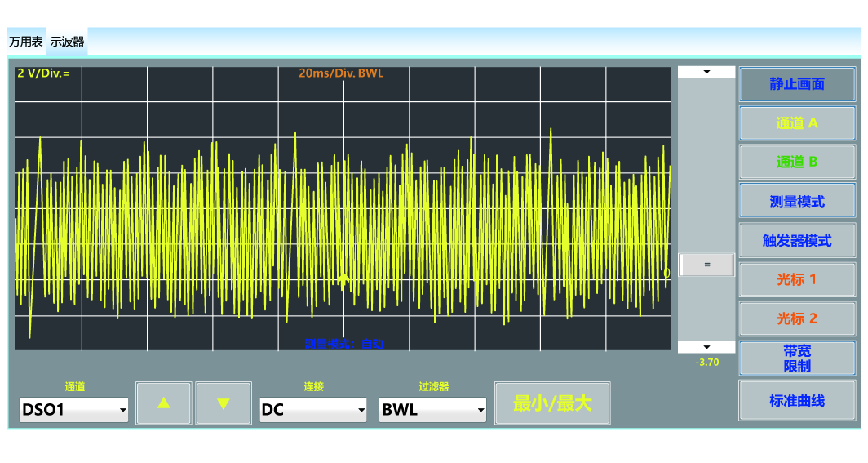868x463 pixels.
Task: Click the 静止画面 freeze button
Action: tap(797, 84)
